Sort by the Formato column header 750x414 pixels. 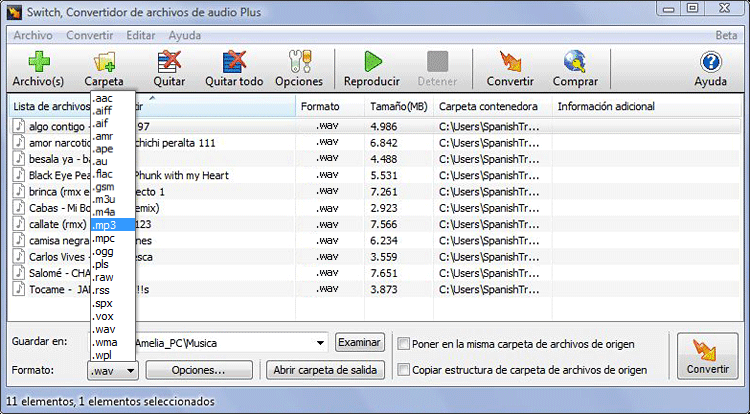point(330,106)
